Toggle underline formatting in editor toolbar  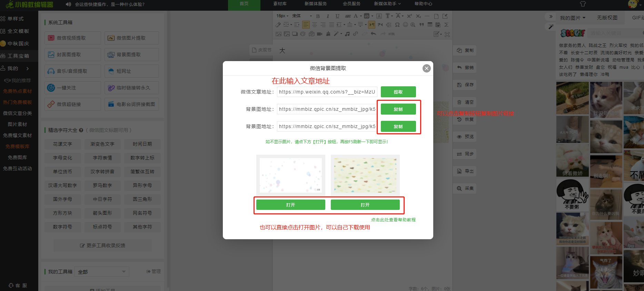click(337, 16)
